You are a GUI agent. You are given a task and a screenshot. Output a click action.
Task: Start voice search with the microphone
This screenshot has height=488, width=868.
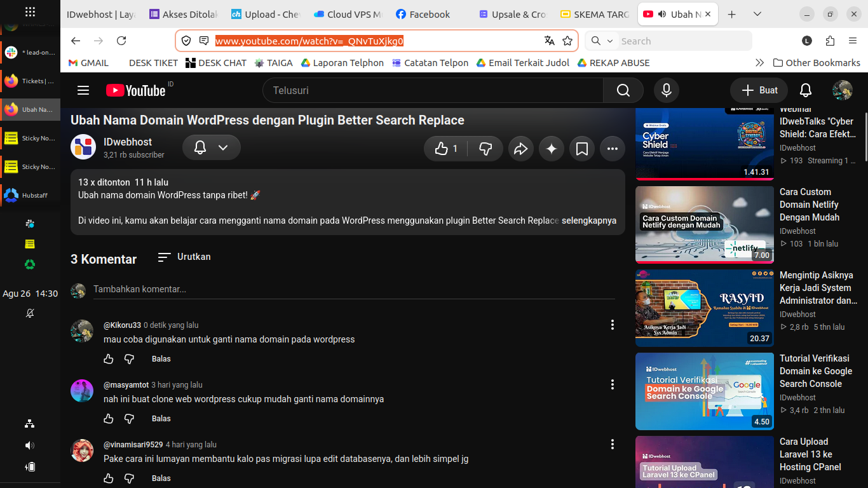(667, 90)
